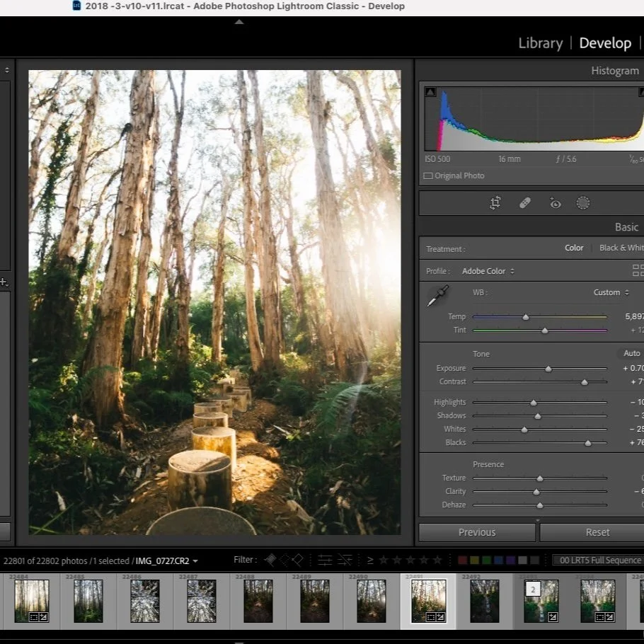The height and width of the screenshot is (644, 644).
Task: Select the Healing tool bandage icon
Action: tap(525, 203)
